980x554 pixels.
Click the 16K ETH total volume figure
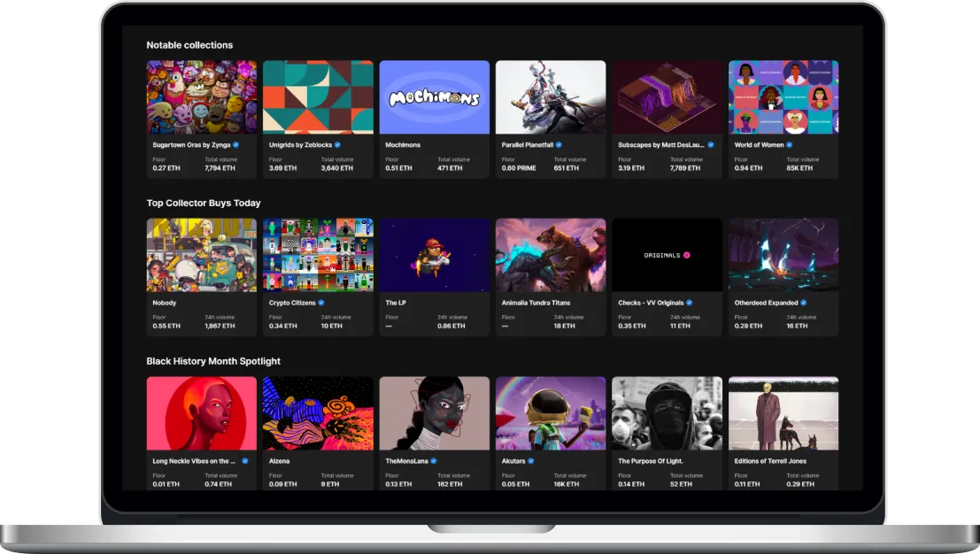pos(567,484)
